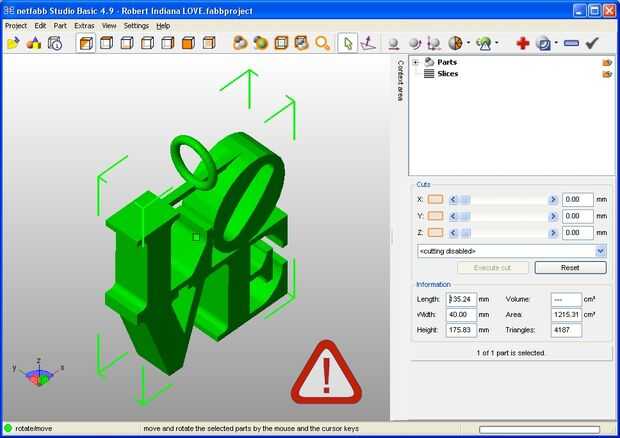Click the zoom to selection icon

click(x=302, y=43)
